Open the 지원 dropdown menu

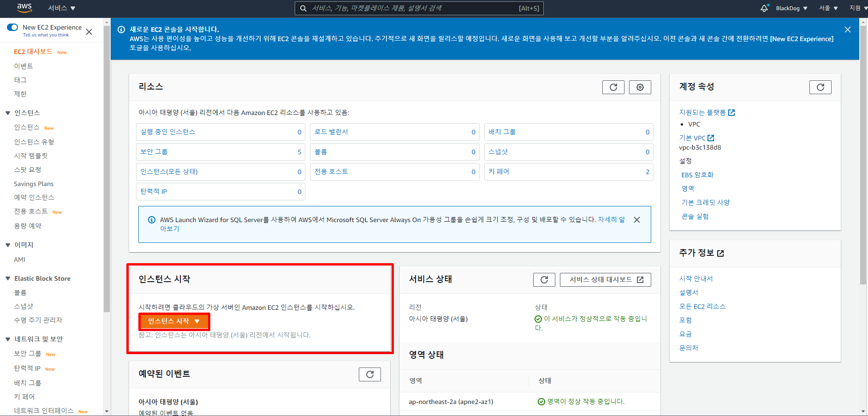[857, 8]
